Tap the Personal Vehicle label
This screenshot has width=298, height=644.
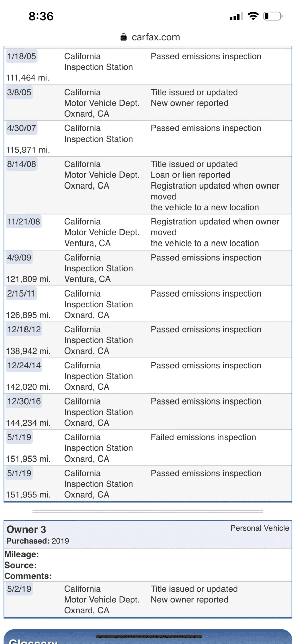[x=259, y=528]
